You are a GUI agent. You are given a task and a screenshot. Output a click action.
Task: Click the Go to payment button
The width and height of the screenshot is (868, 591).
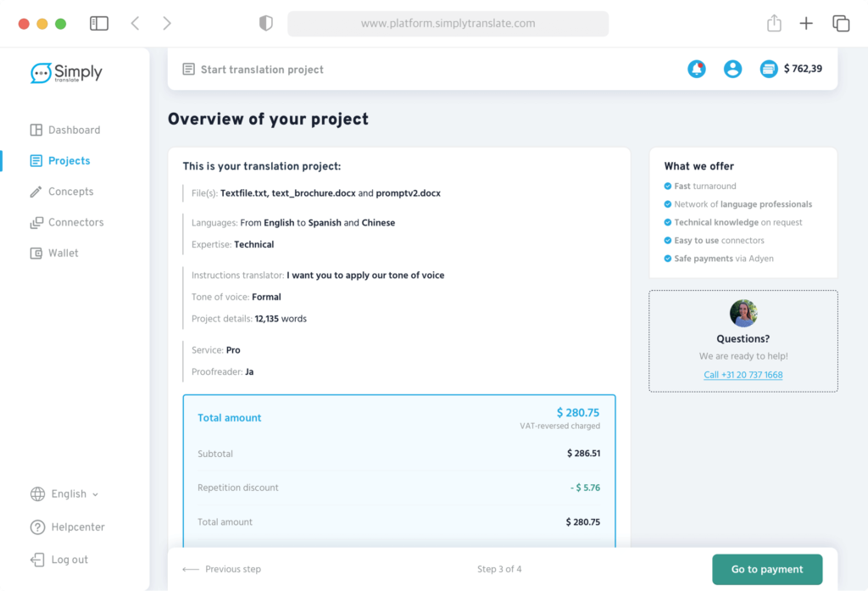[767, 570]
